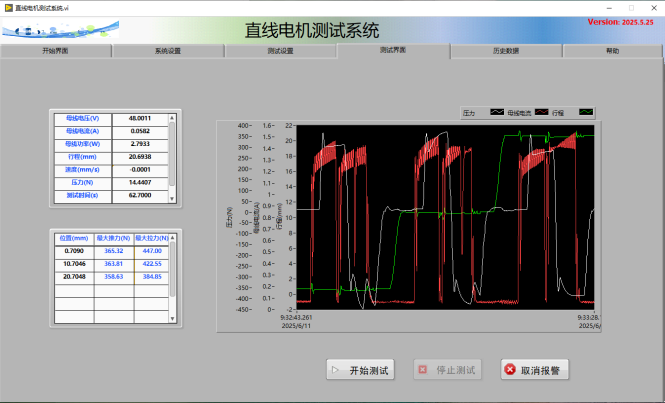The image size is (665, 403).
Task: Click the disabled 停止测试 button
Action: [444, 370]
